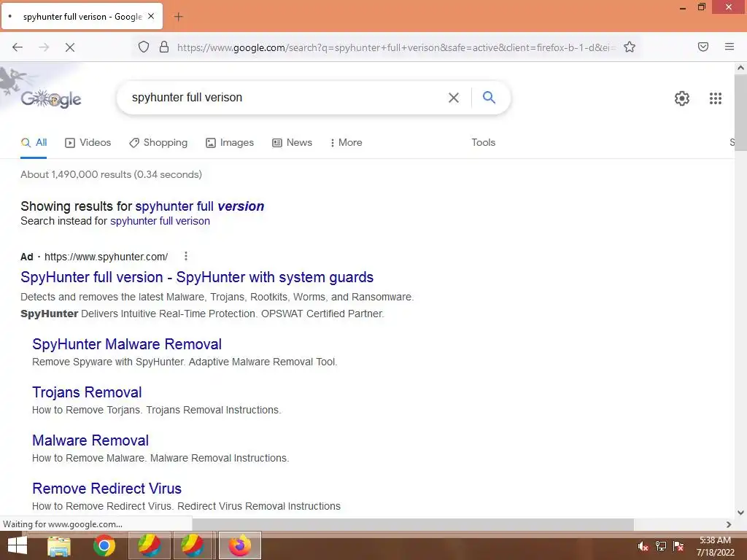This screenshot has width=747, height=560.
Task: Click the scroll down arrow
Action: coord(740,513)
